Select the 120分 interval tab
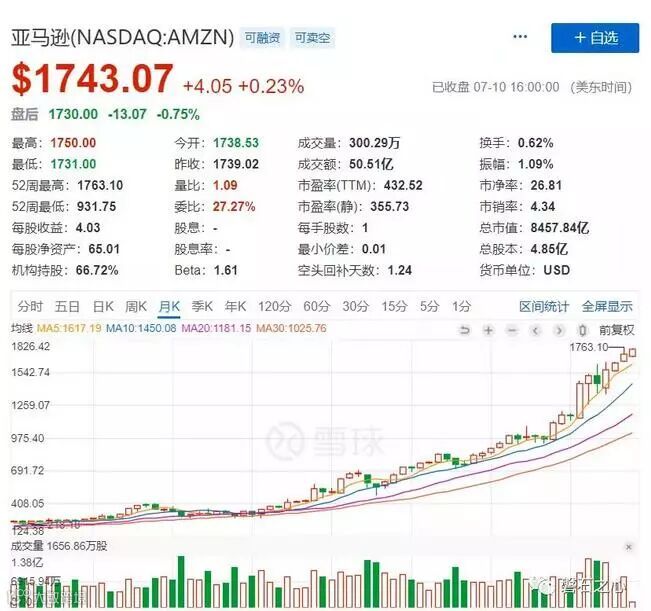Screen dimensions: 651x611 point(274,307)
